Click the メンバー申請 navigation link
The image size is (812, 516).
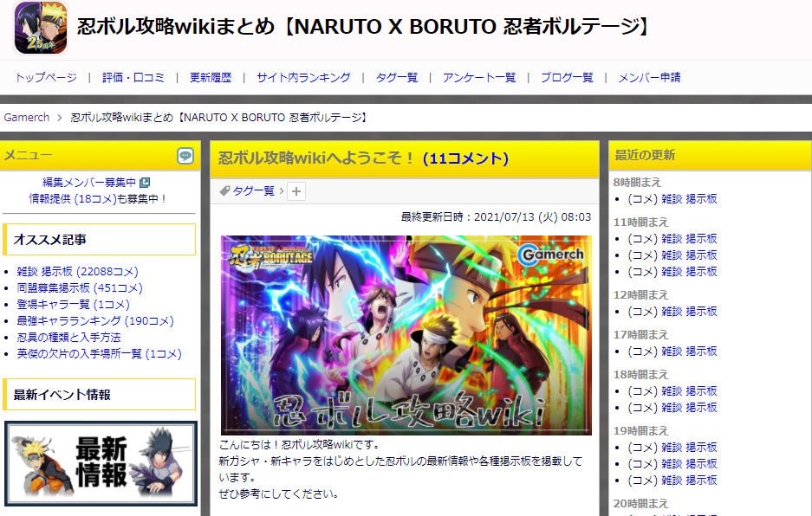point(649,78)
